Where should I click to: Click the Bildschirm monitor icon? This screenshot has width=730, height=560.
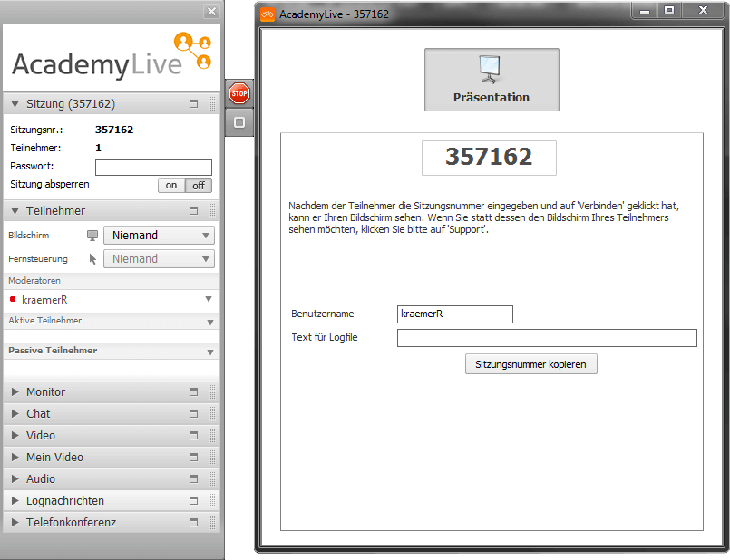[92, 236]
